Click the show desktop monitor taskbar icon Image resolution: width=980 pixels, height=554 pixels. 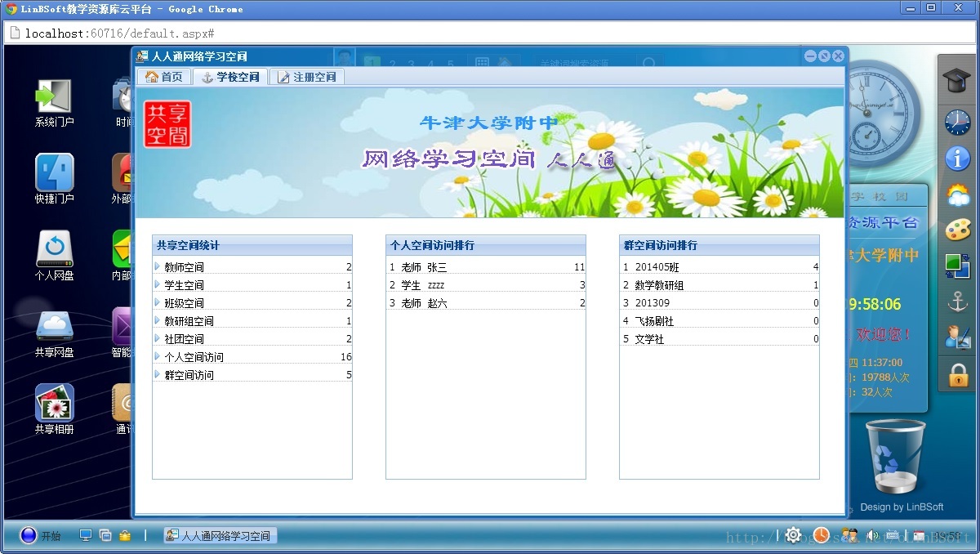[85, 535]
